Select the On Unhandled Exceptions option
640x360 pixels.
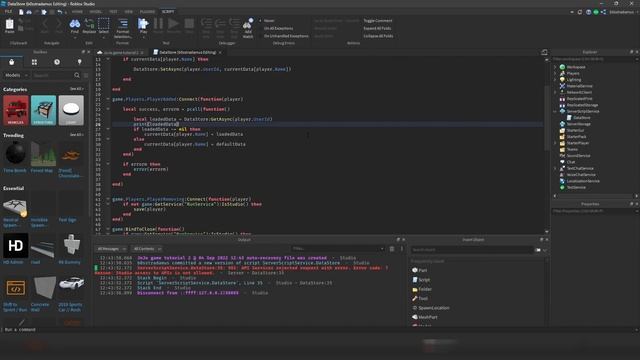tap(286, 36)
